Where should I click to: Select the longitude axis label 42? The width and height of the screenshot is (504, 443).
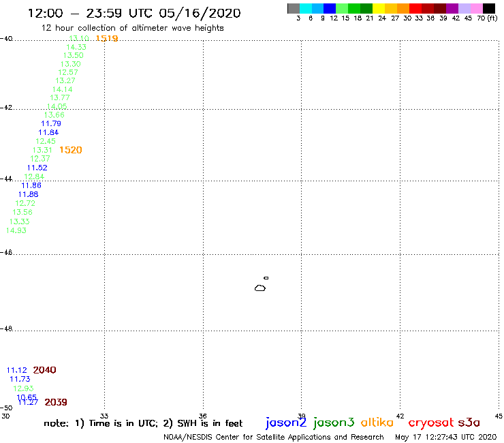(400, 416)
